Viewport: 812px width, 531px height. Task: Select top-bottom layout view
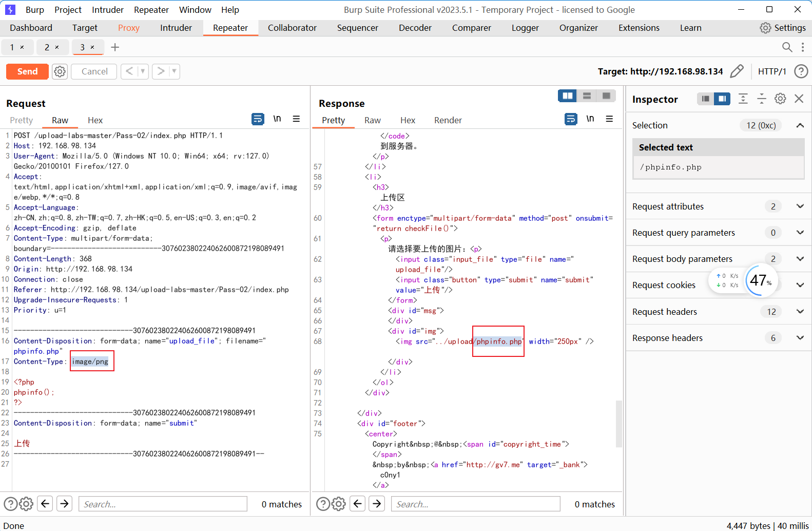(x=587, y=96)
